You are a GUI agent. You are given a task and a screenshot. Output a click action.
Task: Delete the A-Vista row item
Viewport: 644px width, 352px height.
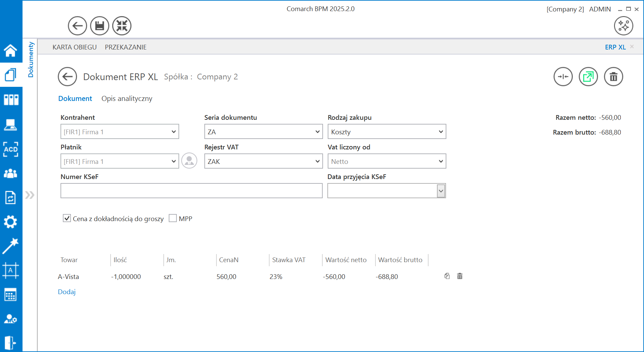point(460,276)
